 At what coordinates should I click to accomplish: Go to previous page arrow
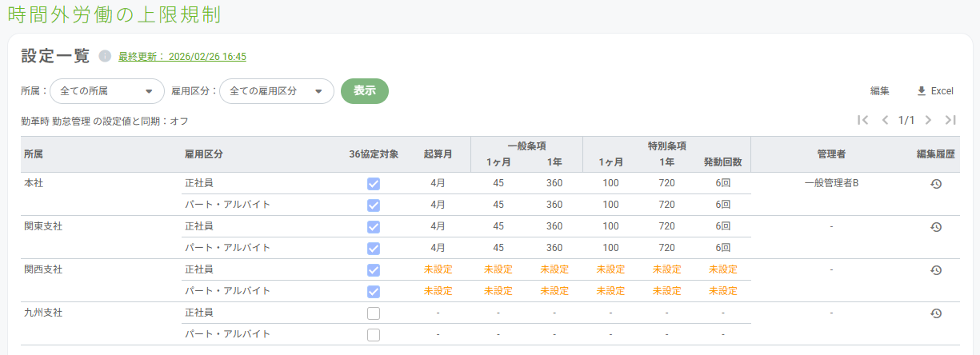coord(885,120)
